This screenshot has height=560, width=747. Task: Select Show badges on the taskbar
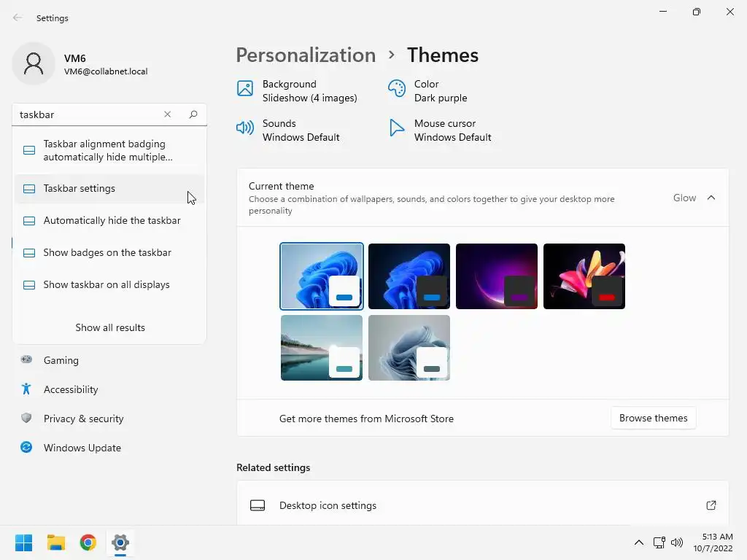pos(109,252)
